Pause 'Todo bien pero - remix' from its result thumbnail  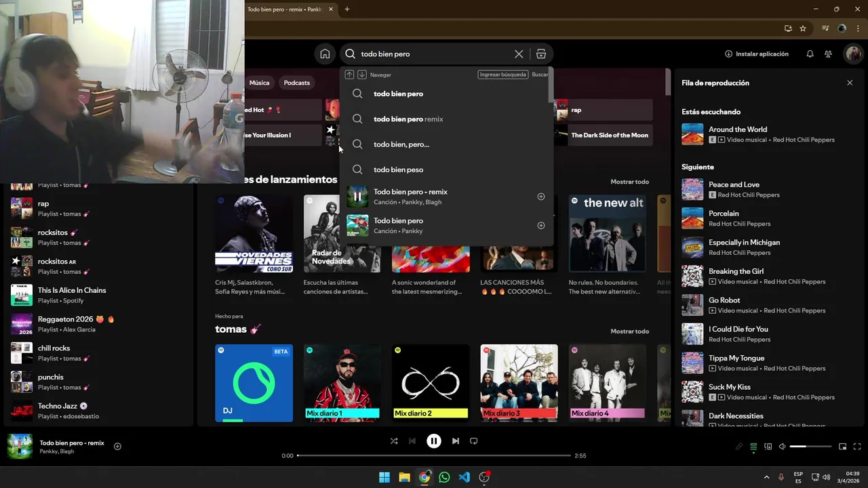coord(357,197)
